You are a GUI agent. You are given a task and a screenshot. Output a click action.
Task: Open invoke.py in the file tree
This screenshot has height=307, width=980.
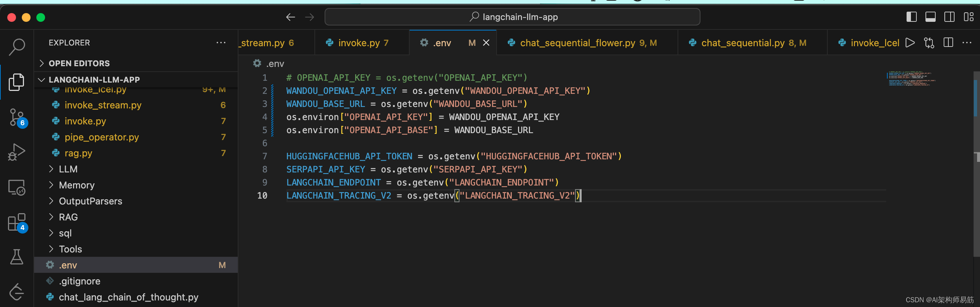click(136, 121)
